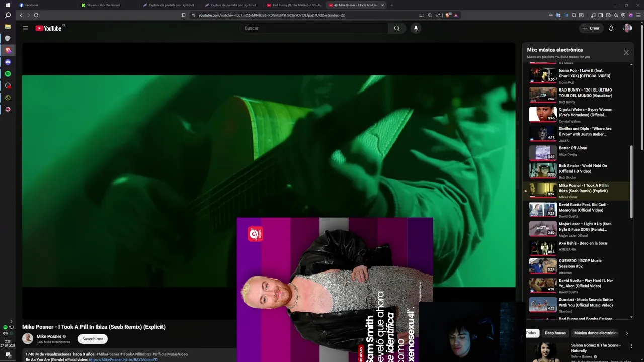Expand the Windows system tray chevron

click(x=11, y=321)
